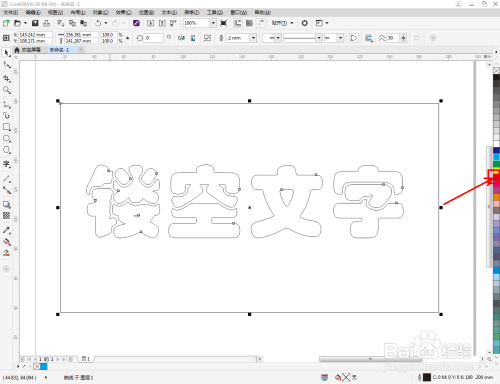This screenshot has width=500, height=384.
Task: Toggle the Close curve button
Action: 353,38
